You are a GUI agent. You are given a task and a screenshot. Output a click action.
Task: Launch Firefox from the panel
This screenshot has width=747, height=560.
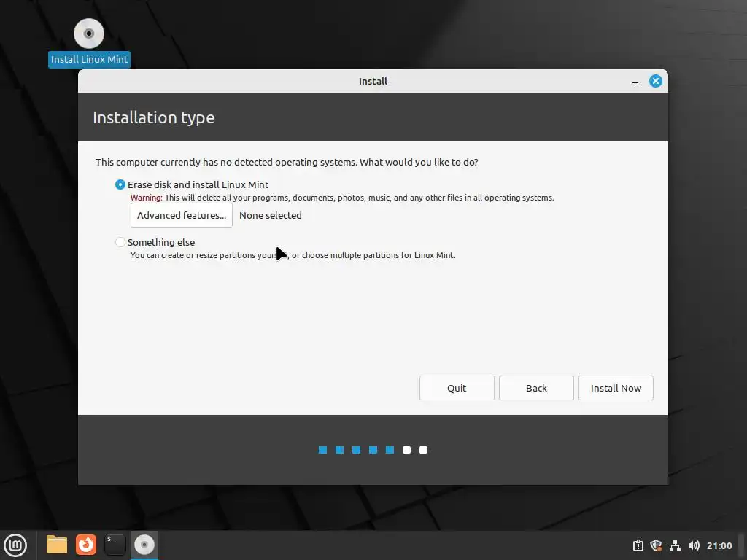tap(86, 545)
